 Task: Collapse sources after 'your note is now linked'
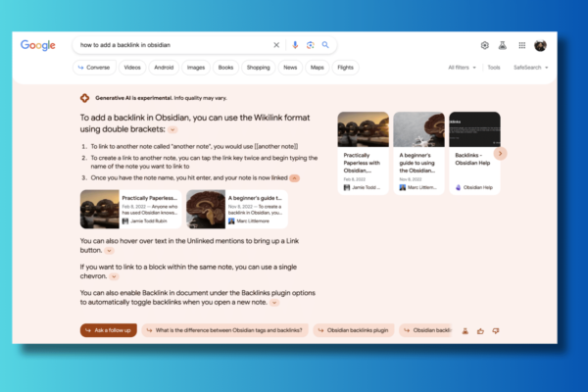[295, 178]
